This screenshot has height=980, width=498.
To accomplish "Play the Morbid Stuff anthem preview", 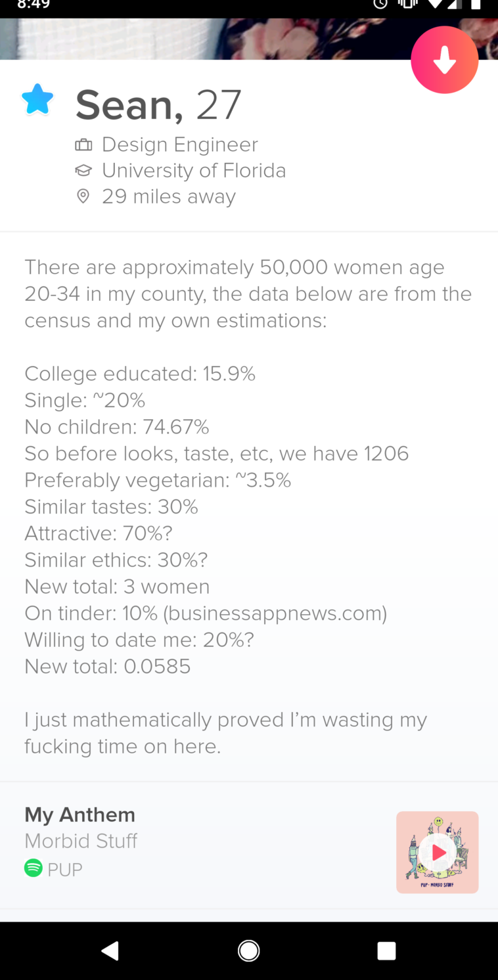I will pos(437,852).
